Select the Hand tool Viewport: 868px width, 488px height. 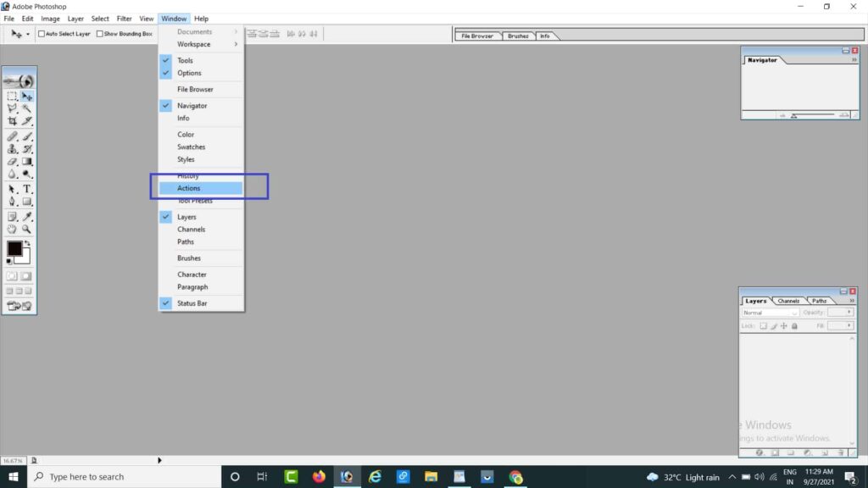pyautogui.click(x=13, y=229)
